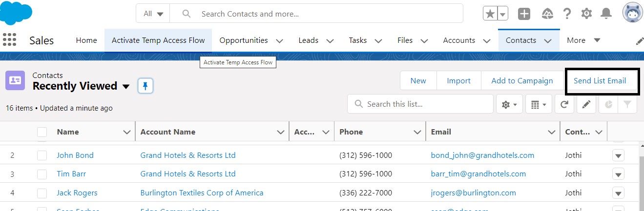Open the Favorites star icon
This screenshot has width=644, height=211.
click(490, 14)
